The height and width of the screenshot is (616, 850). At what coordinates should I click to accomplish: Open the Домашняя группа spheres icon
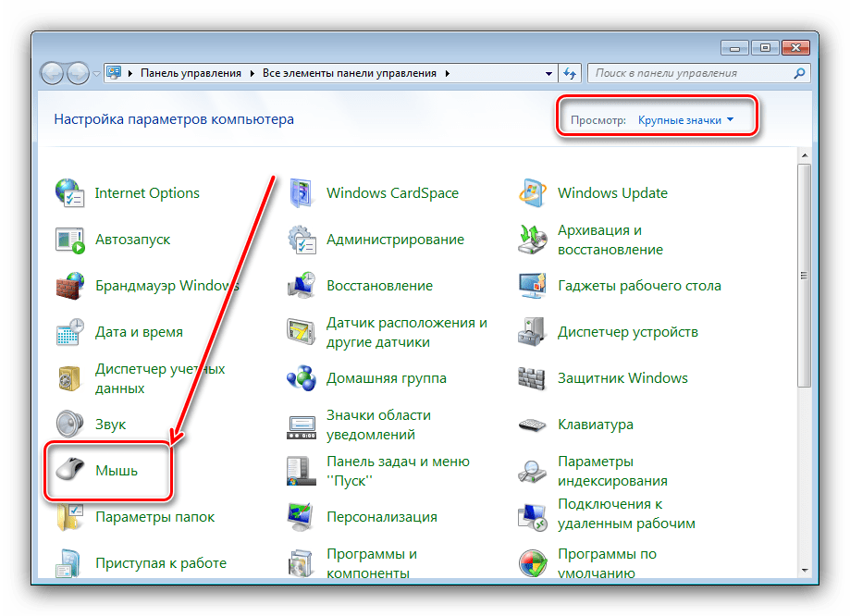pos(302,378)
